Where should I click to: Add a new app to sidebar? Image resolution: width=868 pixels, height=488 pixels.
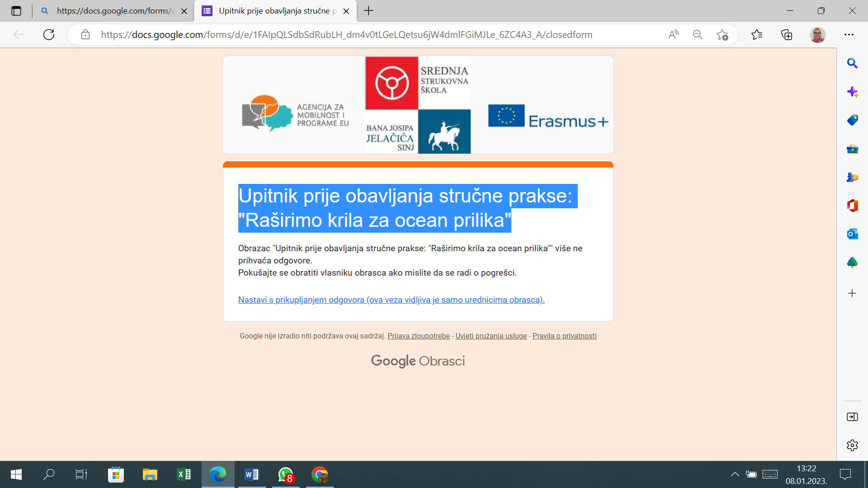852,293
